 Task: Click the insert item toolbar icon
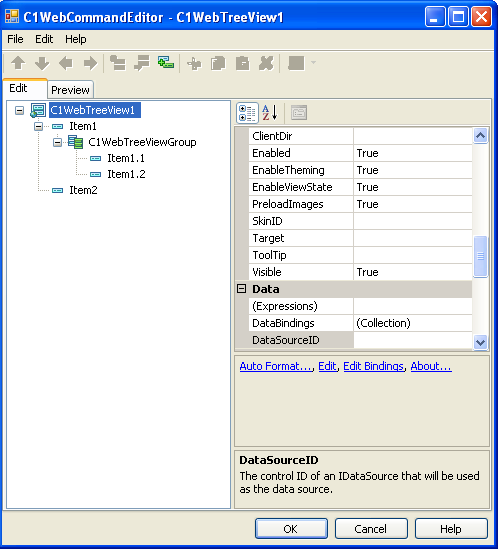118,63
